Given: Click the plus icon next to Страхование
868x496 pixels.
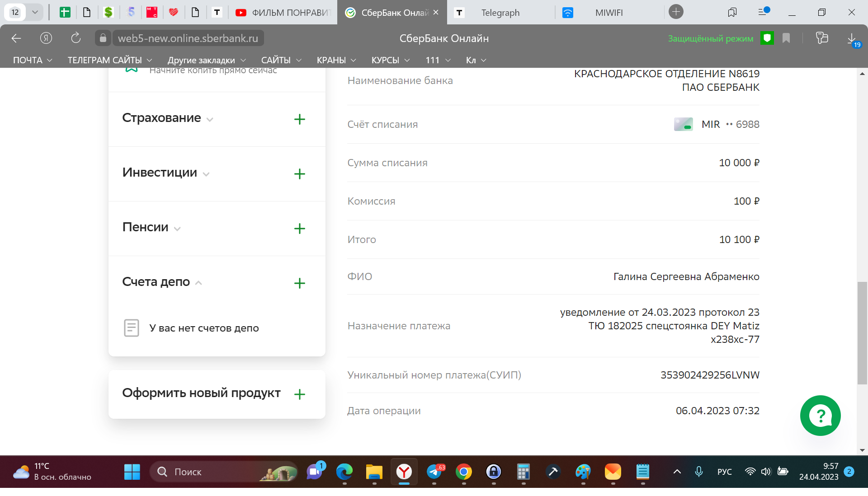Looking at the screenshot, I should (299, 119).
